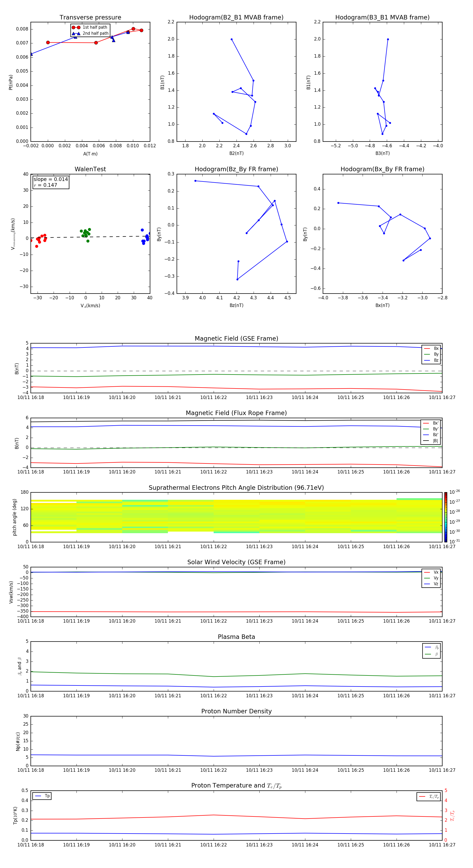Viewport: 473px width, 868px height.
Task: Click the 'Plasma Beta' plot title
Action: (x=236, y=637)
